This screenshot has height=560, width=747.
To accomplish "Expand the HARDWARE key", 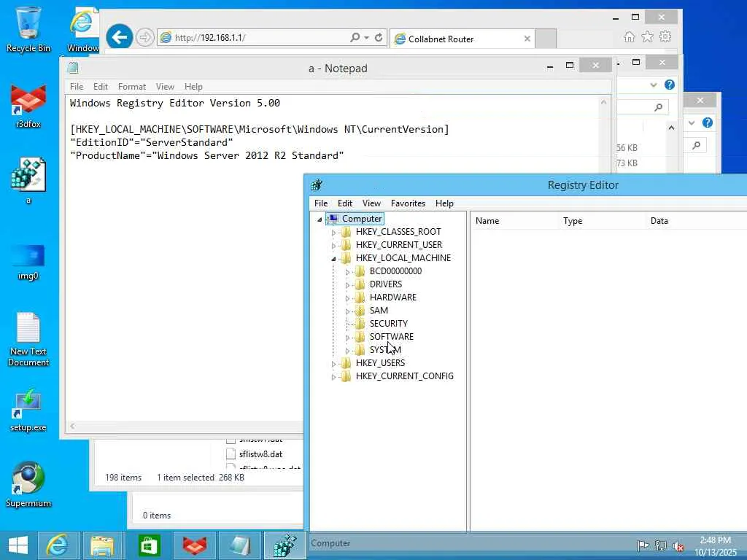I will pos(347,298).
